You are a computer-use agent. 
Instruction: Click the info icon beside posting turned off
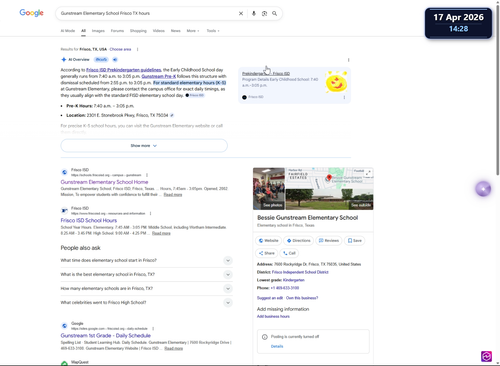click(x=265, y=337)
